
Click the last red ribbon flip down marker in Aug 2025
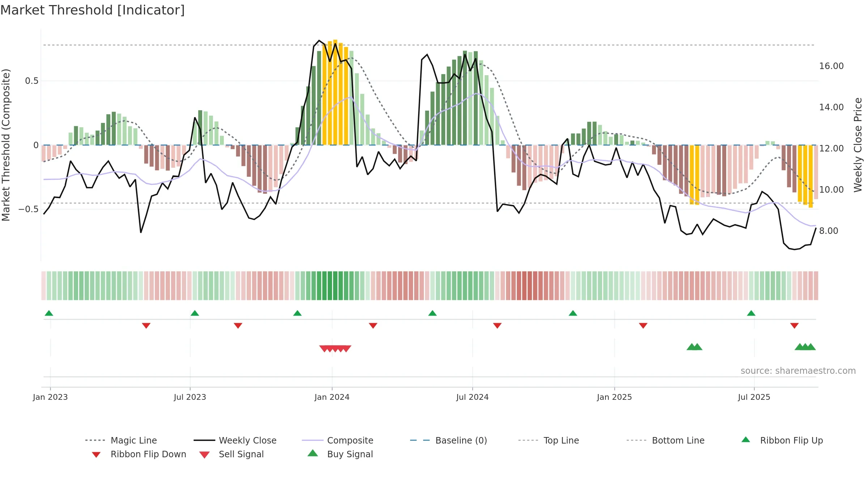pos(794,325)
